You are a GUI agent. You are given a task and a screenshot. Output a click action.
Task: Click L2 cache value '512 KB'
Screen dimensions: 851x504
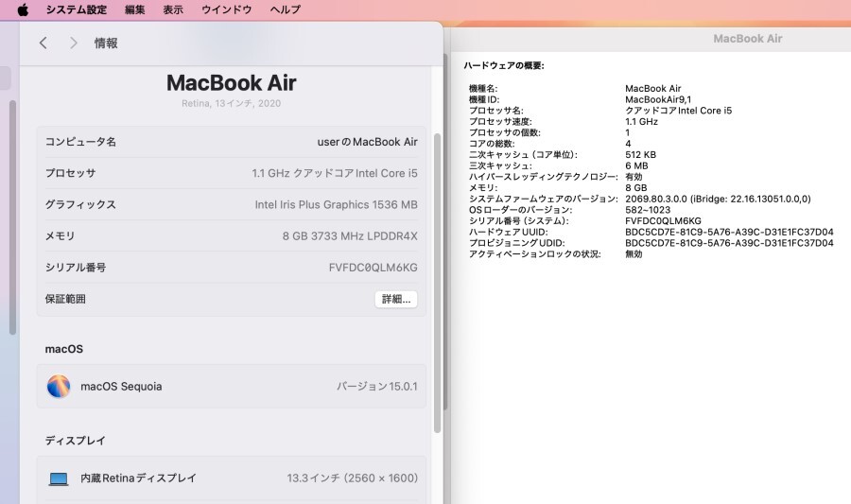point(640,155)
